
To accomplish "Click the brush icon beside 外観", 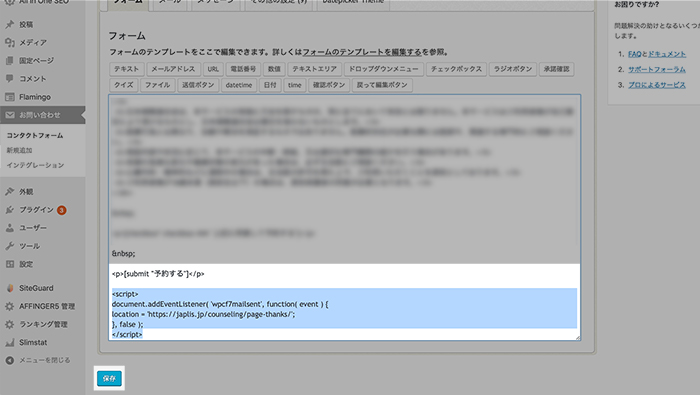I will point(10,191).
